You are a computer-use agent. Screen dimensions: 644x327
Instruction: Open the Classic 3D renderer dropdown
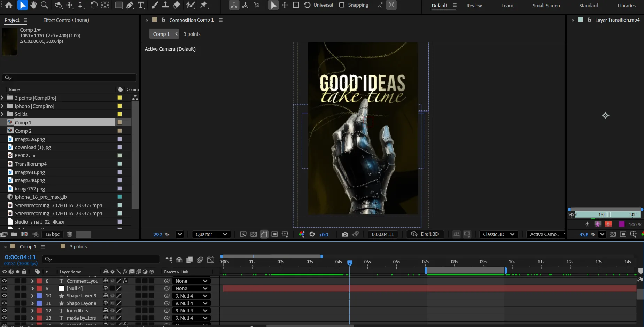[x=498, y=234]
